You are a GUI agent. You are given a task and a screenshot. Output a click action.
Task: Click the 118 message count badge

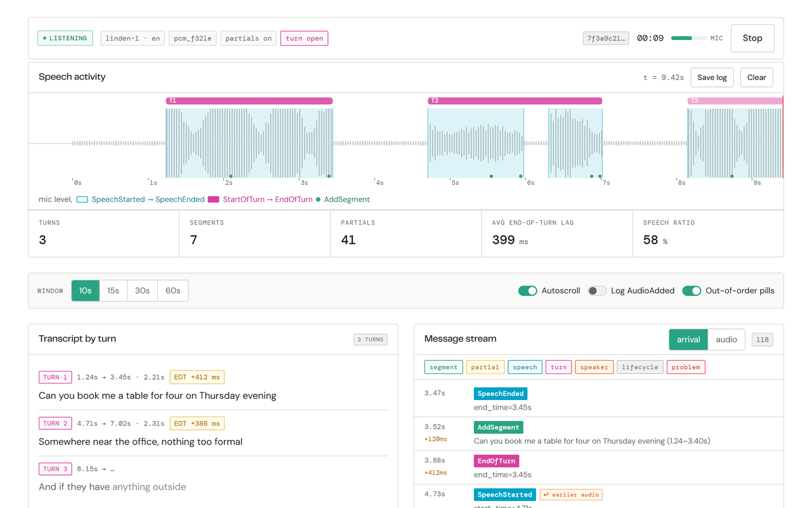point(763,340)
